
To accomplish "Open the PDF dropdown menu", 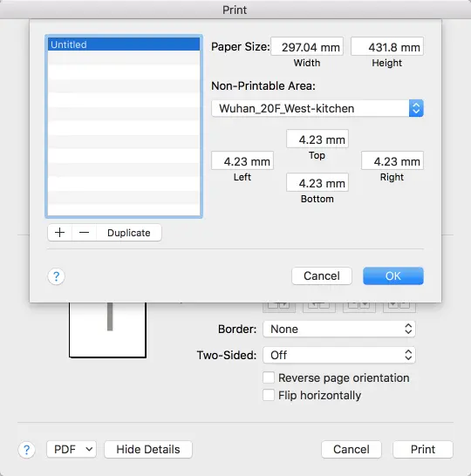I will pyautogui.click(x=72, y=449).
